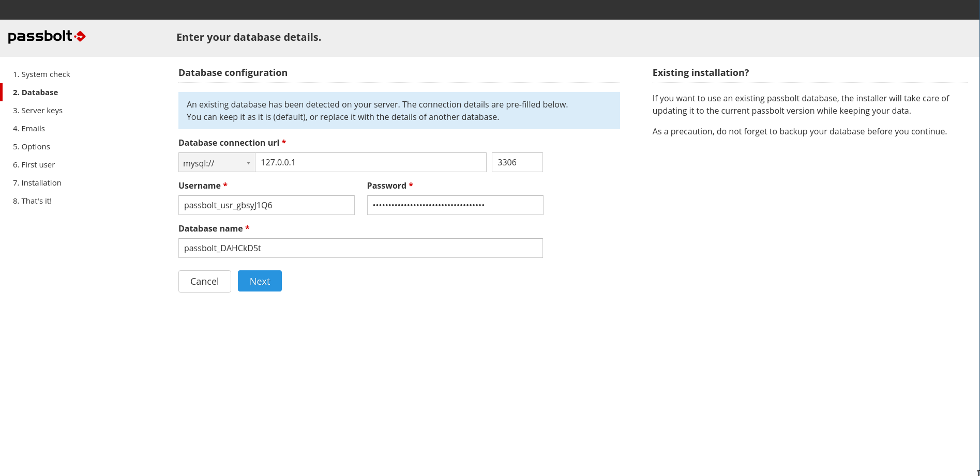Select step 3. Server keys
Viewport: 980px width, 476px height.
(x=38, y=111)
